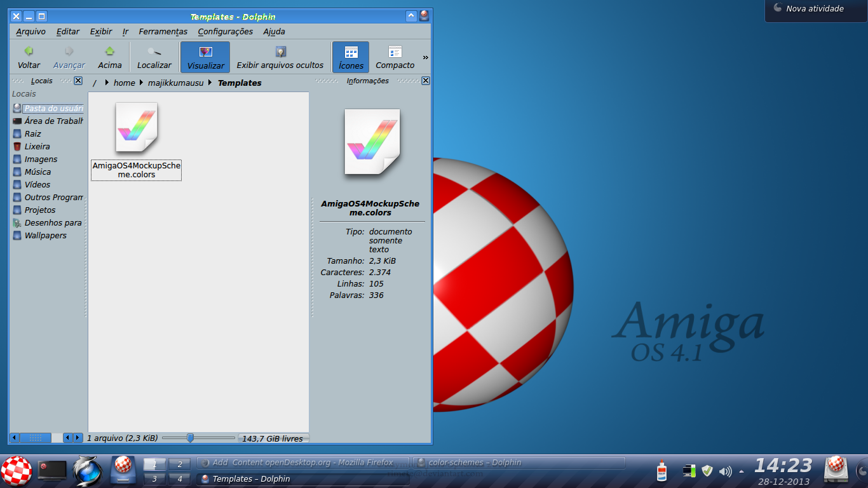The width and height of the screenshot is (868, 488).
Task: Close the Informações panel
Action: click(x=426, y=81)
